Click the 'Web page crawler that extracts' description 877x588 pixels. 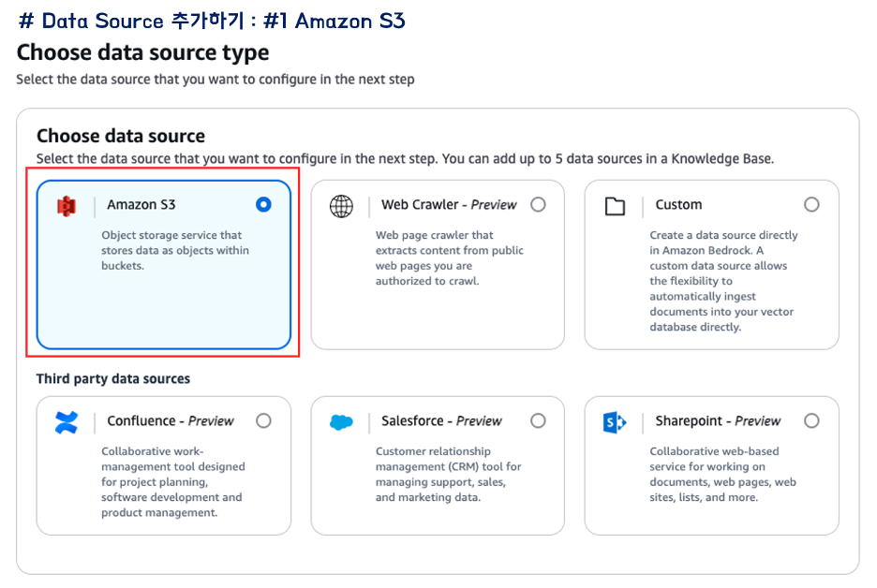pyautogui.click(x=449, y=257)
